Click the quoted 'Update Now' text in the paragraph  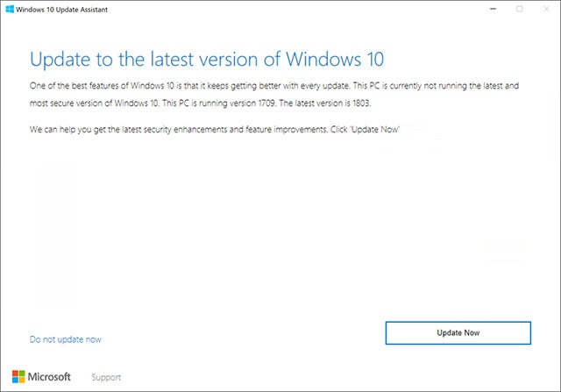tap(375, 130)
